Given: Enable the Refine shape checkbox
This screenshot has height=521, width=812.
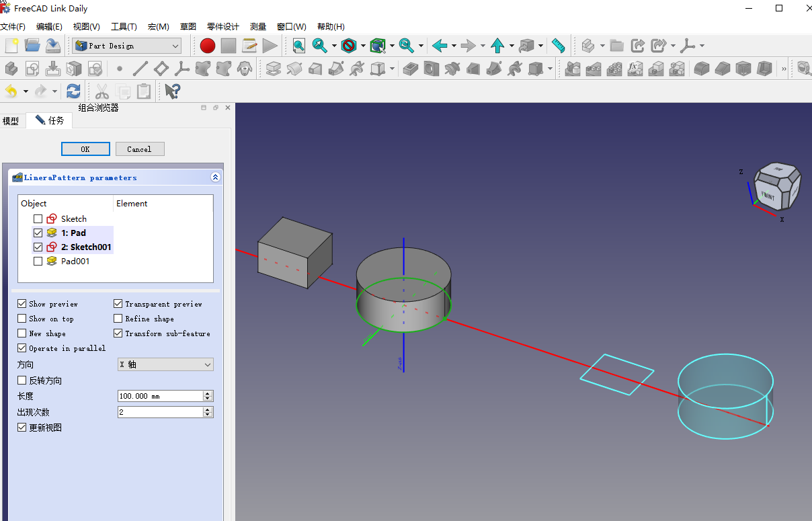Looking at the screenshot, I should tap(118, 319).
